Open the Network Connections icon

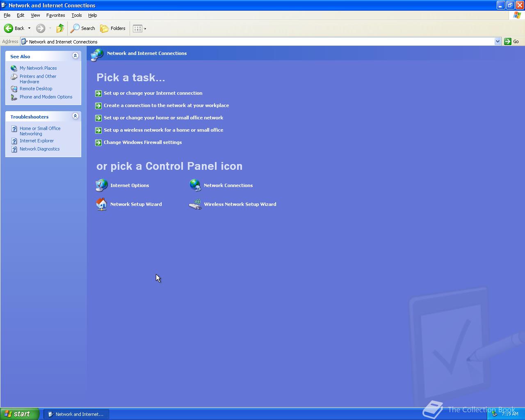coord(195,185)
